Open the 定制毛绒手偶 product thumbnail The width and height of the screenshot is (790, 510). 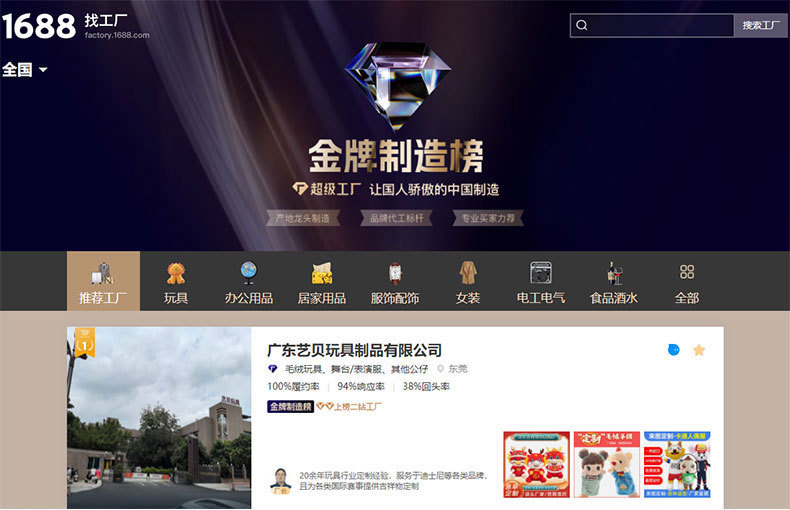pyautogui.click(x=607, y=465)
